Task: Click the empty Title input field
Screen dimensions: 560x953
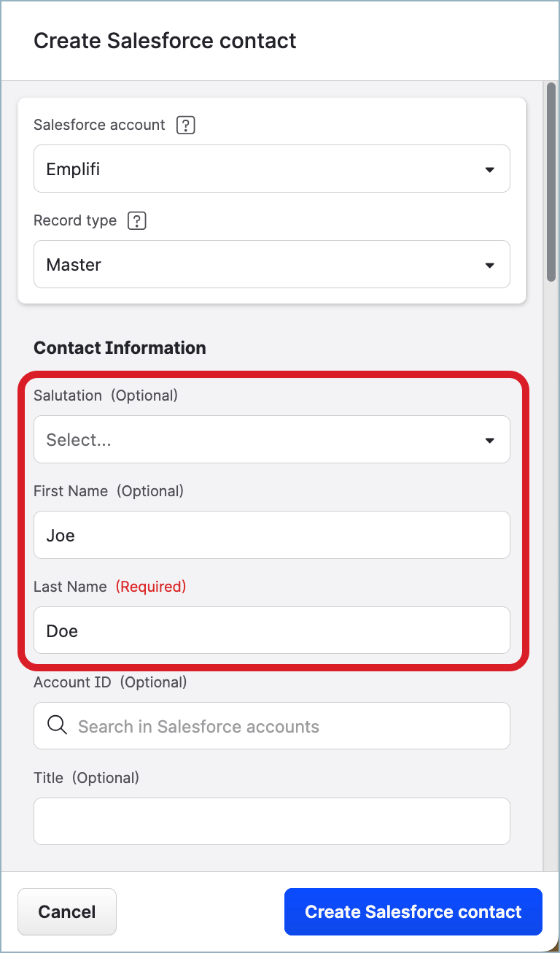Action: tap(271, 822)
